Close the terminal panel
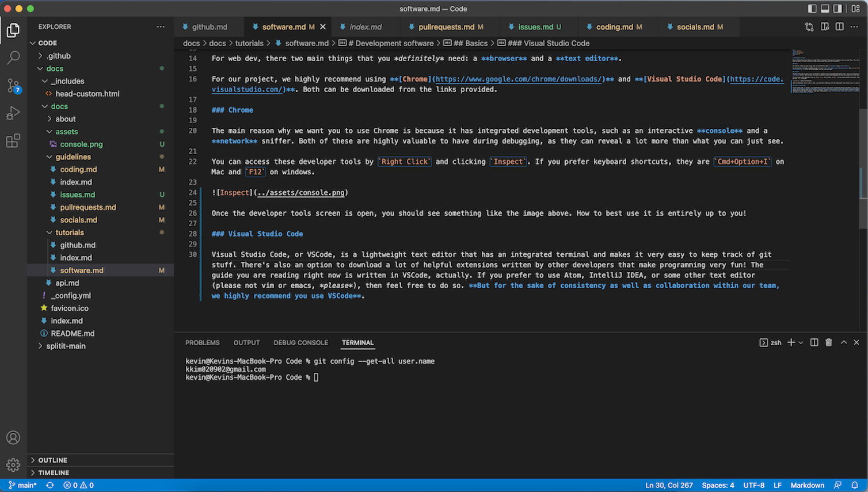868x492 pixels. pos(856,342)
